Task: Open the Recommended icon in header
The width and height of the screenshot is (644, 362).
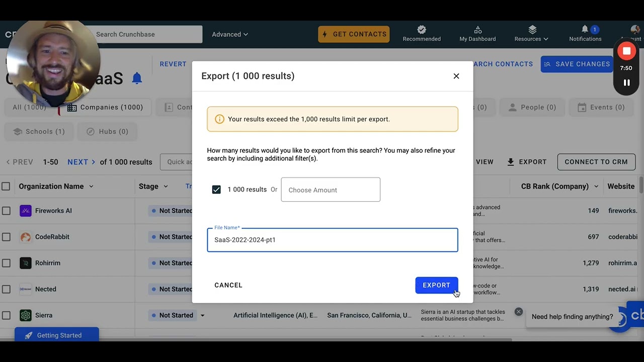Action: click(422, 34)
